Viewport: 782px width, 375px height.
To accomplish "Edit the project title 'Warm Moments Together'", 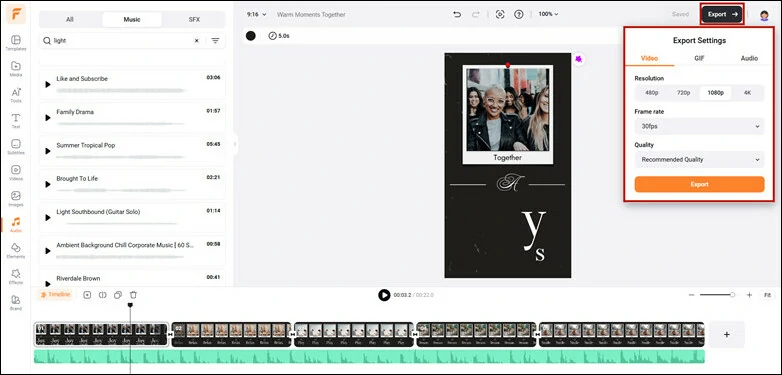I will [311, 14].
